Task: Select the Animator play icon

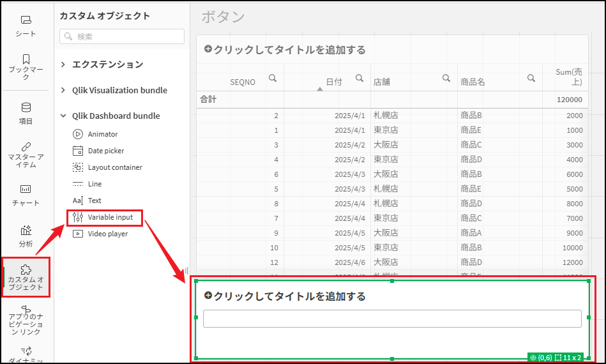Action: click(78, 134)
